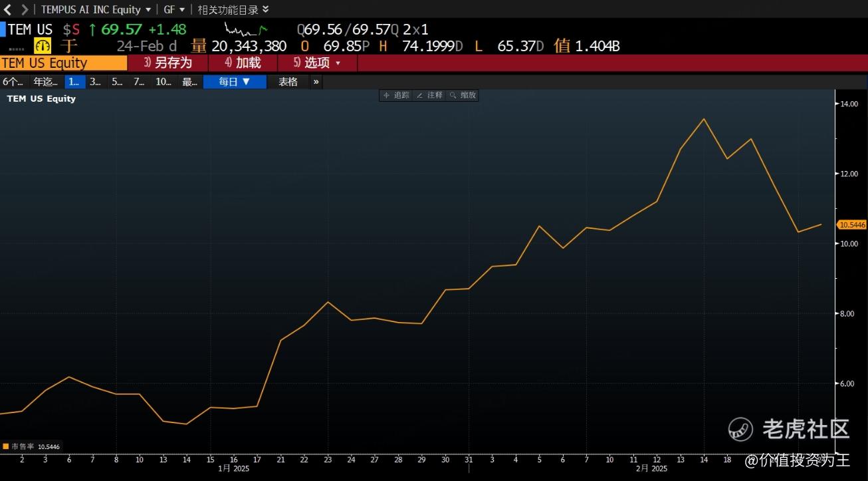Click the volume value 20,343,380
This screenshot has height=481, width=868.
[x=249, y=46]
